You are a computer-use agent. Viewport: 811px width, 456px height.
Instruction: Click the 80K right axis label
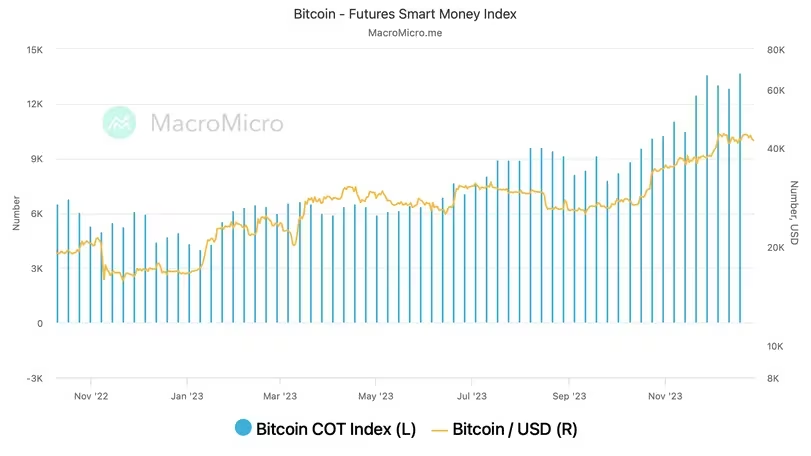click(776, 50)
